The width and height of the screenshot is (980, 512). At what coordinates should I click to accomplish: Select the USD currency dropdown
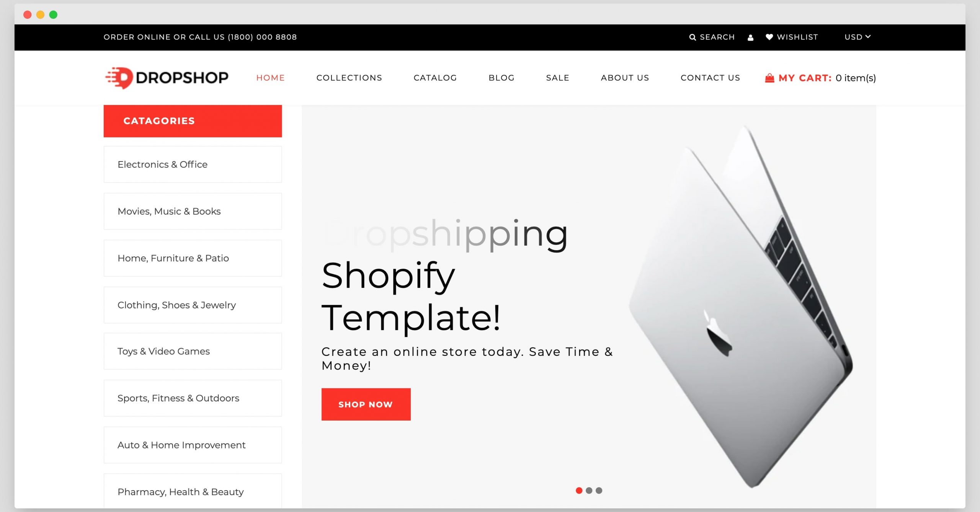pos(857,37)
